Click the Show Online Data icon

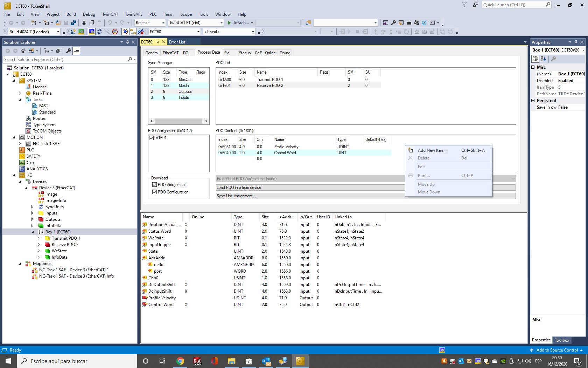pyautogui.click(x=125, y=32)
